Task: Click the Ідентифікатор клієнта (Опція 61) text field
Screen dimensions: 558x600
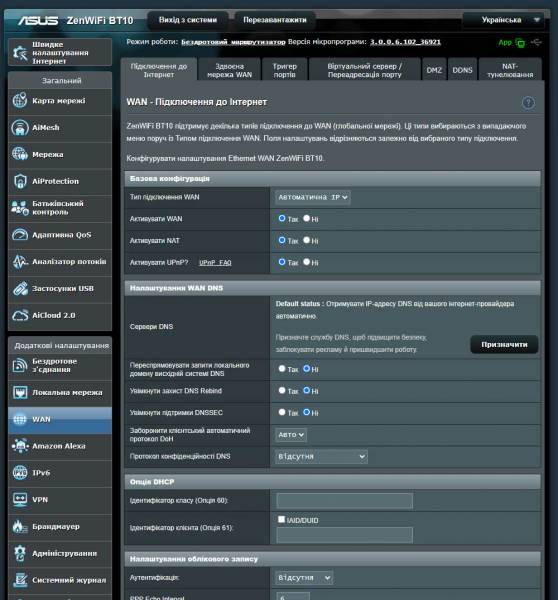Action: (x=344, y=535)
